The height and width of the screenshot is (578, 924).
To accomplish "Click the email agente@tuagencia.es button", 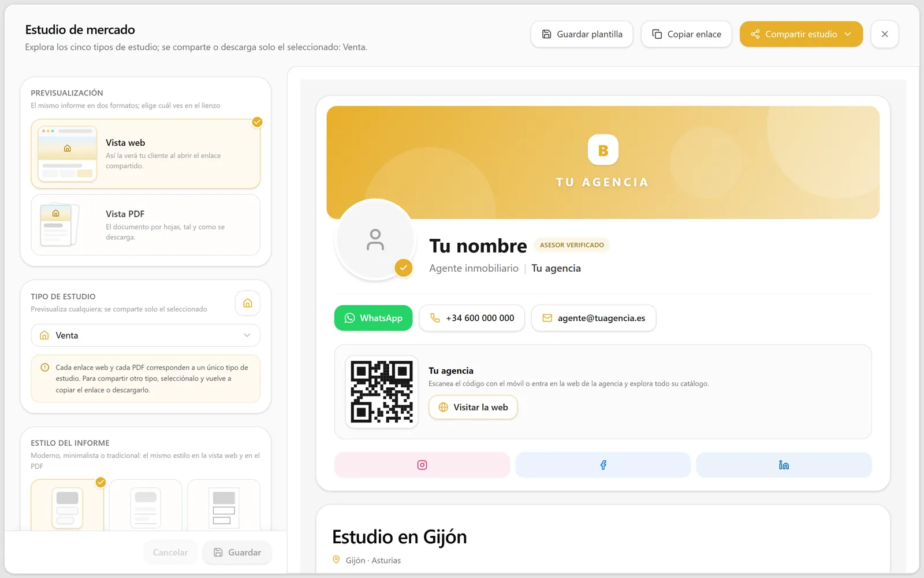I will tap(594, 318).
